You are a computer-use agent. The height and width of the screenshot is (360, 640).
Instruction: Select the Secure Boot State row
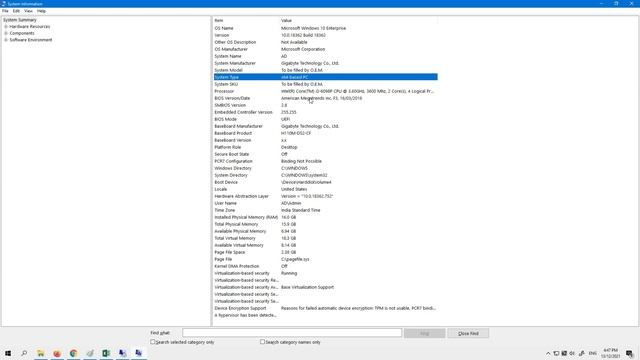(325, 154)
